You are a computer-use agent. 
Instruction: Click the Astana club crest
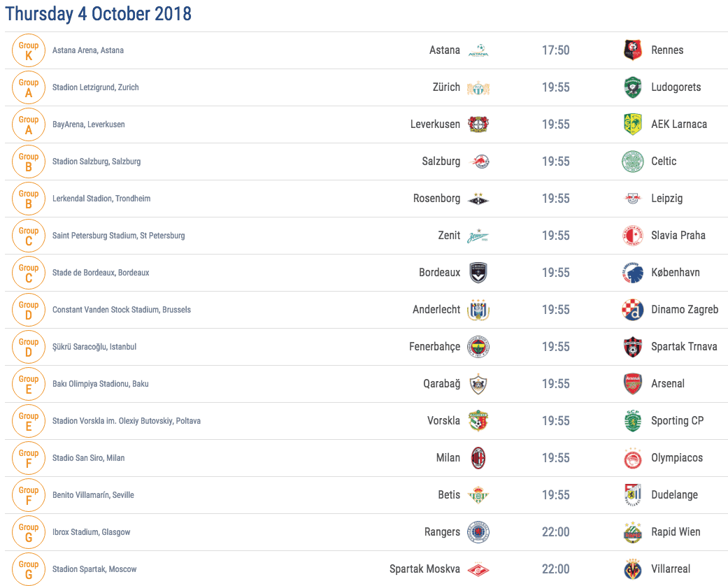point(478,50)
